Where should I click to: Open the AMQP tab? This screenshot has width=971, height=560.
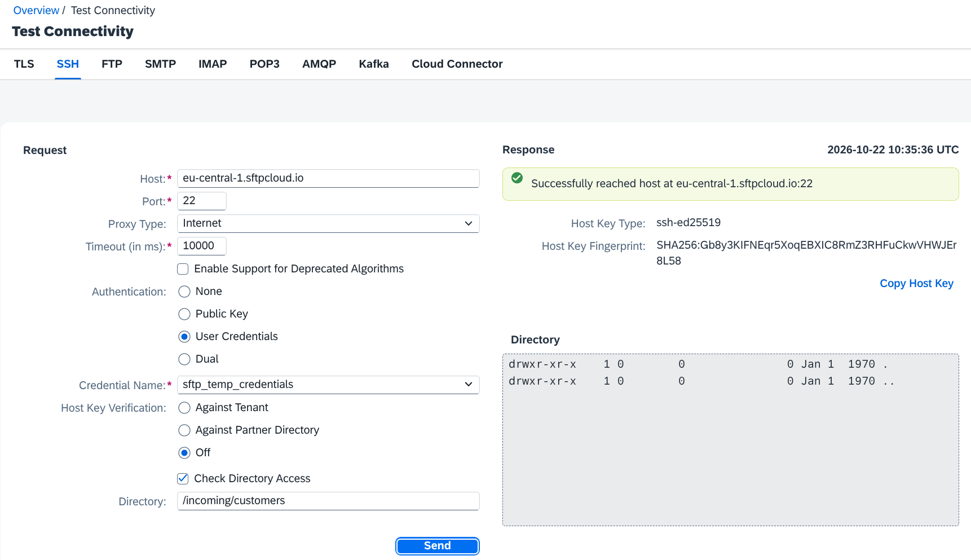pyautogui.click(x=319, y=64)
